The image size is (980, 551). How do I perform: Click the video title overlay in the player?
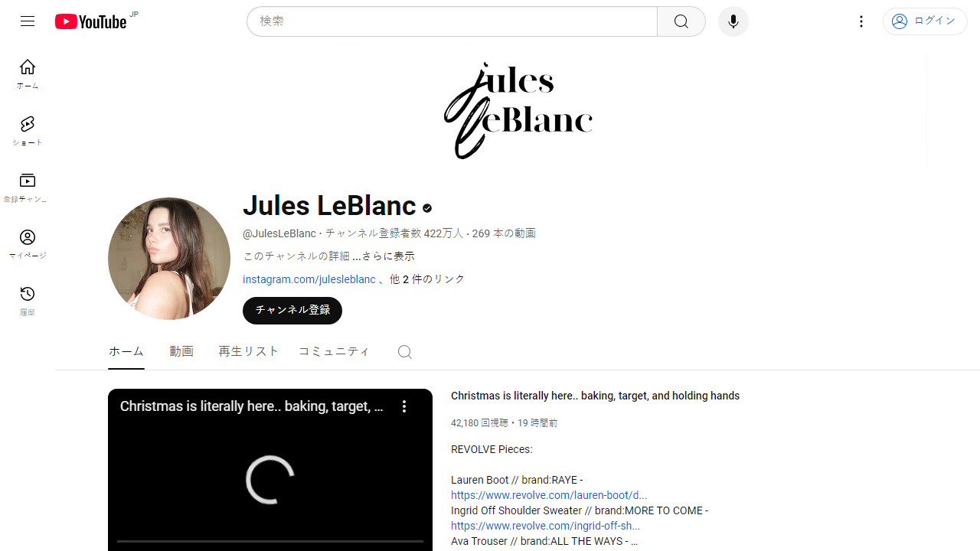coord(252,406)
